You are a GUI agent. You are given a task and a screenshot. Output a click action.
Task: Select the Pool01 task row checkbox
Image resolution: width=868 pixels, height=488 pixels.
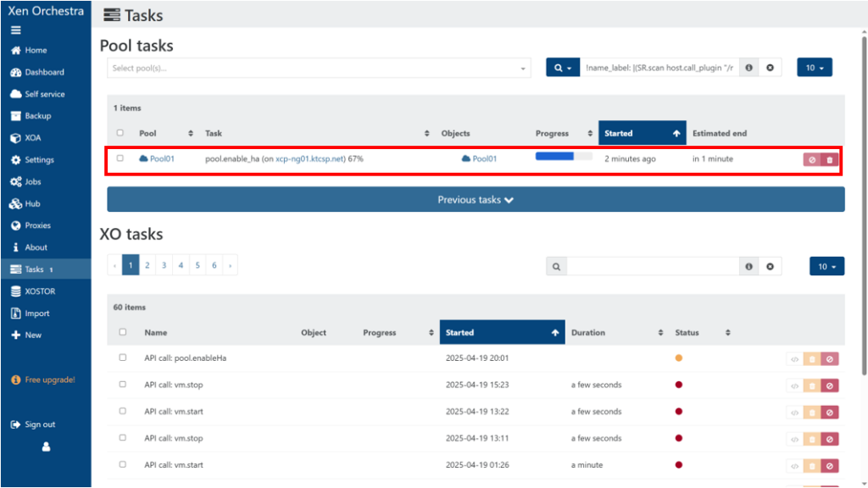120,158
